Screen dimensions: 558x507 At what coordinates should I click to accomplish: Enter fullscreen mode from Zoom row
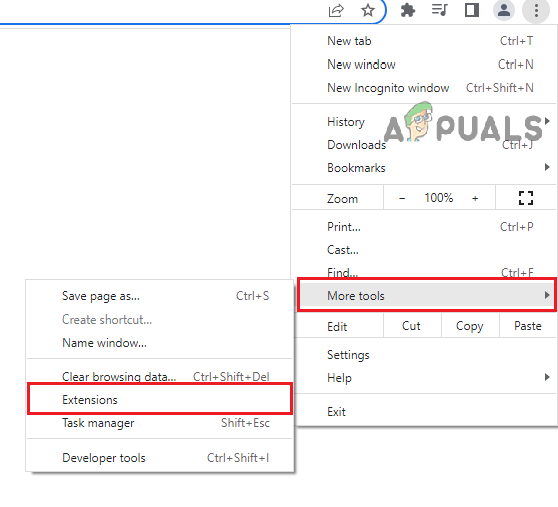coord(526,198)
